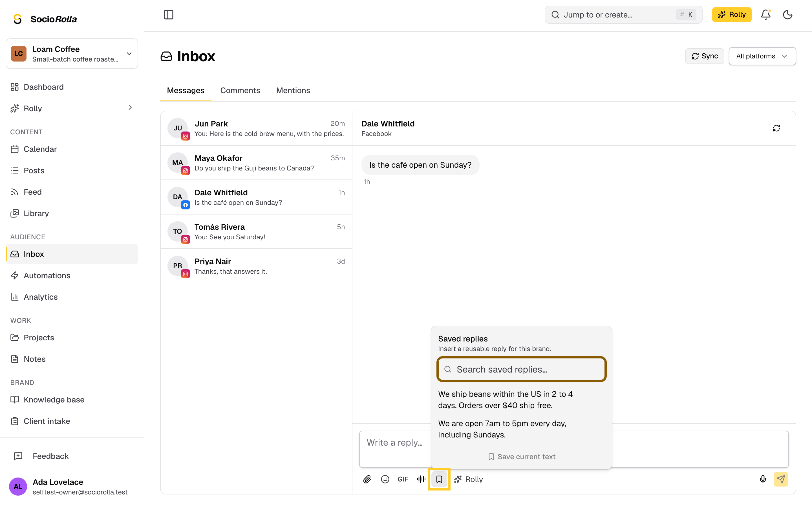This screenshot has width=812, height=508.
Task: Open Library in the sidebar
Action: tap(72, 214)
